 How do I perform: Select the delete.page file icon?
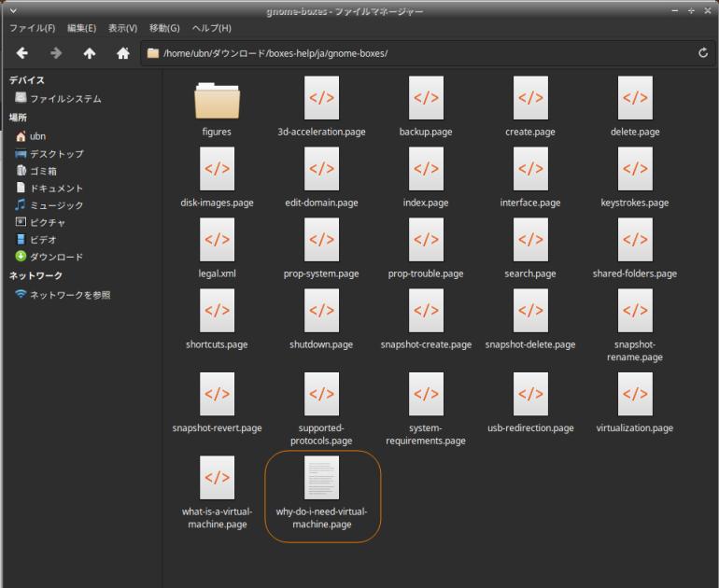click(635, 98)
